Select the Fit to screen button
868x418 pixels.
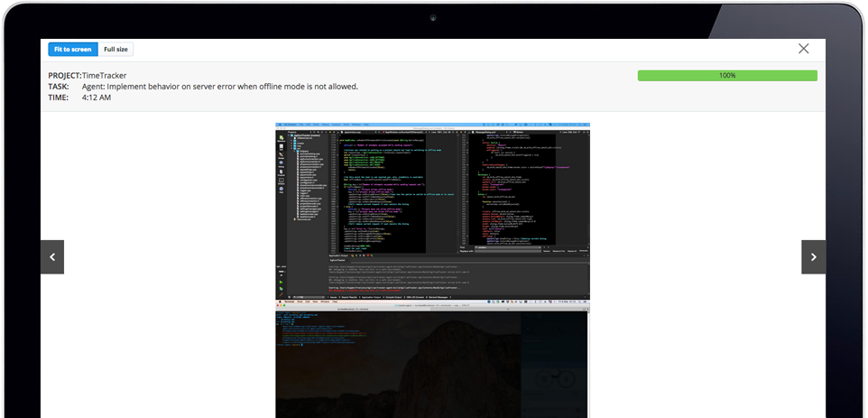click(x=73, y=50)
